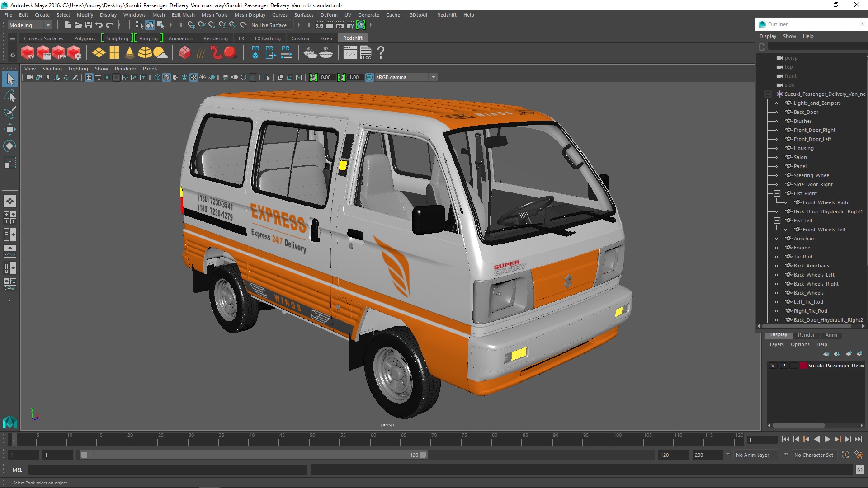Open the Redshift LOG window icon
The image size is (868, 488).
366,53
